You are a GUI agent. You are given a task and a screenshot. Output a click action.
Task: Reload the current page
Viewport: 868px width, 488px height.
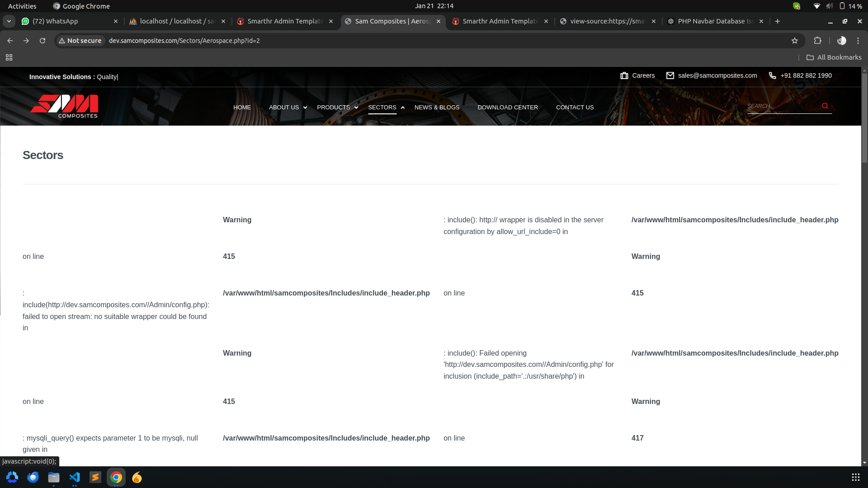tap(42, 41)
